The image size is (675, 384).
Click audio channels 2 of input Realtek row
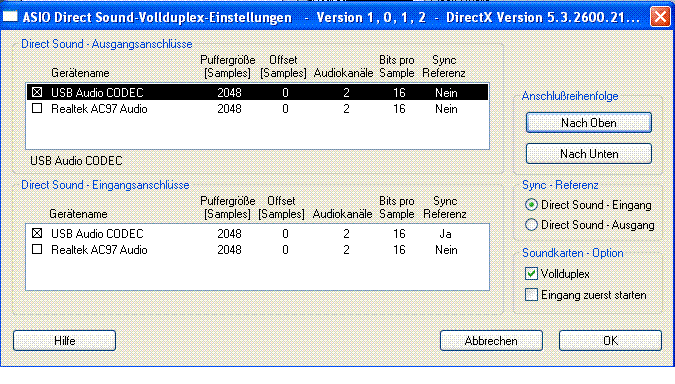346,250
